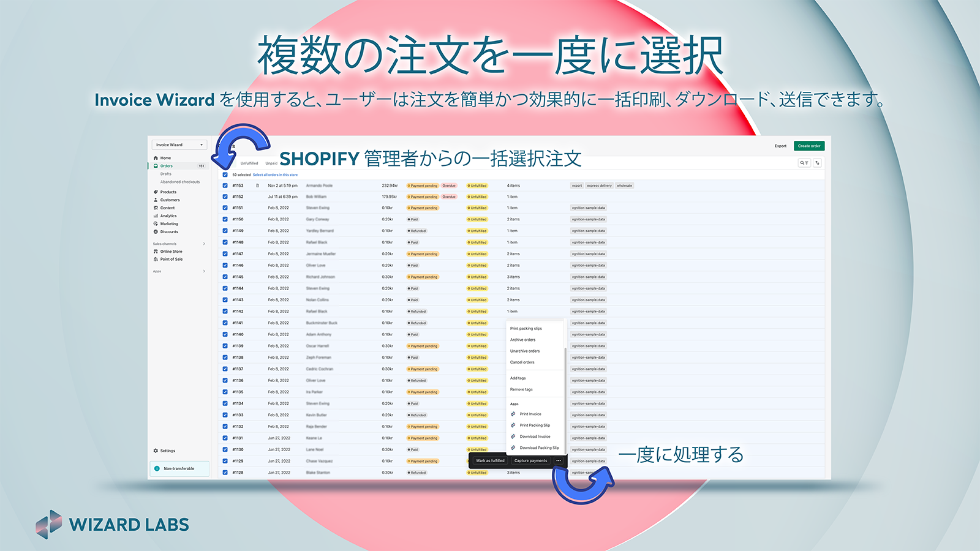Select Cancel orders menu item
Viewport: 980px width, 551px height.
tap(522, 362)
